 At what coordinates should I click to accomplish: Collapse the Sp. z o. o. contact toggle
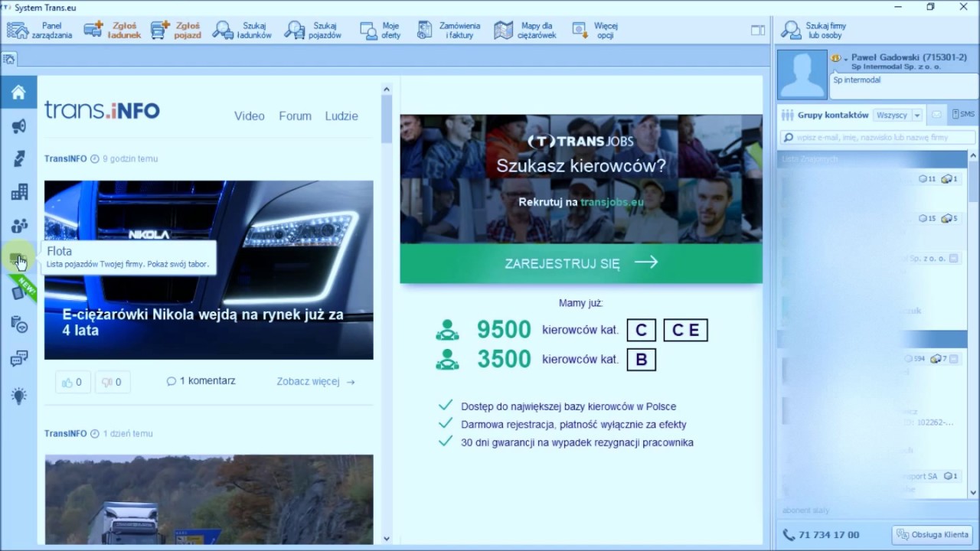tap(953, 259)
